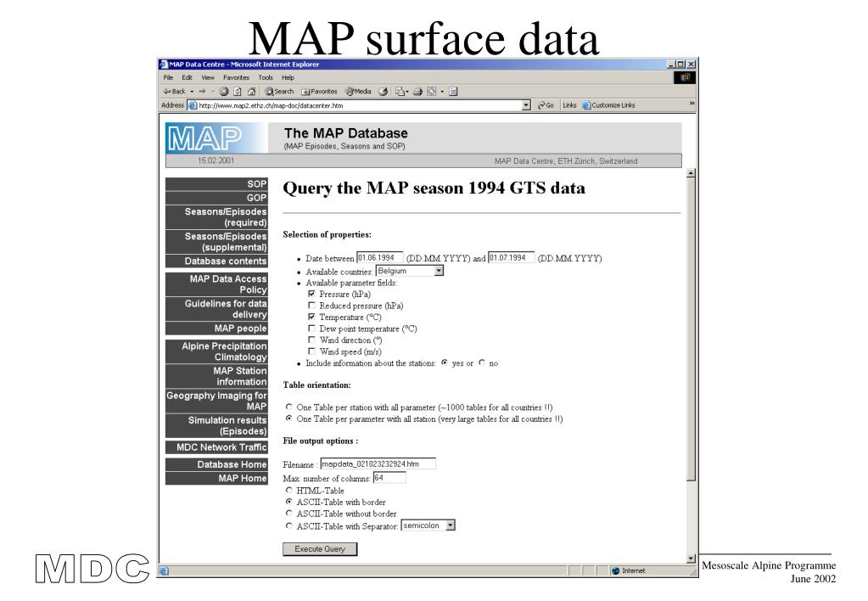Open the GOP sidebar link
This screenshot has width=868, height=601.
[x=216, y=198]
